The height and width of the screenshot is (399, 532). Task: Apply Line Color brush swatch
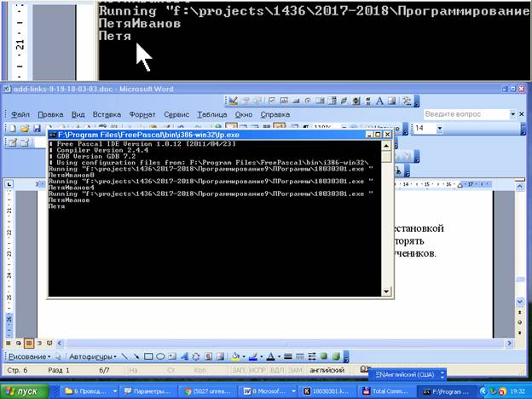pyautogui.click(x=253, y=356)
